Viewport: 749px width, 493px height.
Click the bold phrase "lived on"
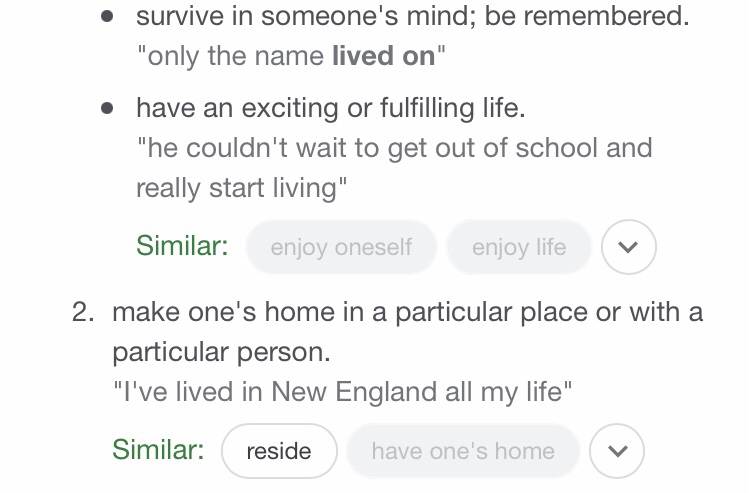click(383, 56)
